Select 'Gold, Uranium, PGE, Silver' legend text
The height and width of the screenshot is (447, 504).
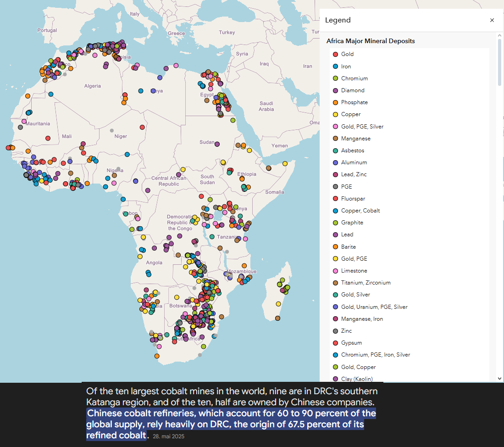click(374, 307)
